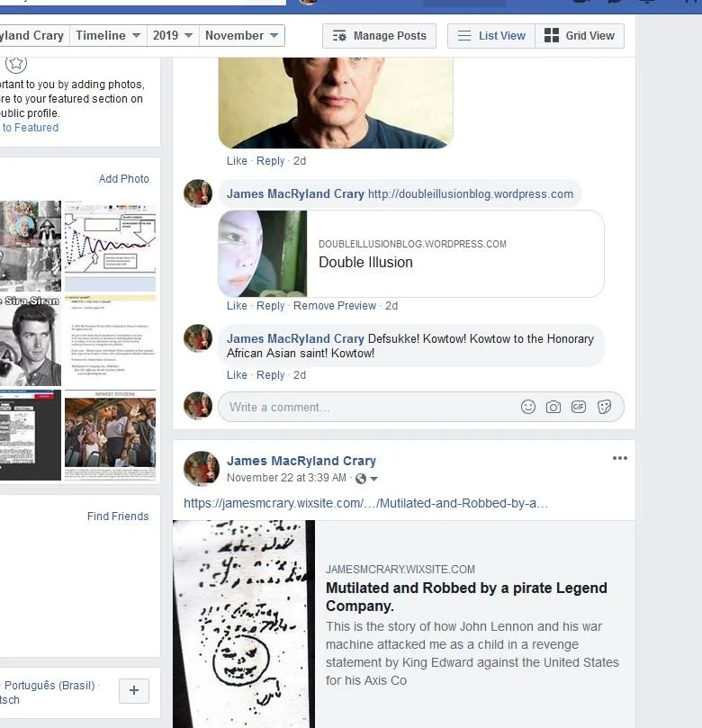Attach a photo using the camera icon
This screenshot has height=728, width=702.
(553, 407)
